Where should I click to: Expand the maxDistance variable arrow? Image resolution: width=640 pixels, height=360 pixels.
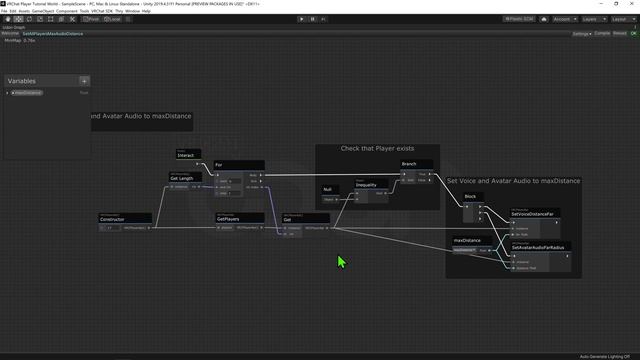(7, 93)
